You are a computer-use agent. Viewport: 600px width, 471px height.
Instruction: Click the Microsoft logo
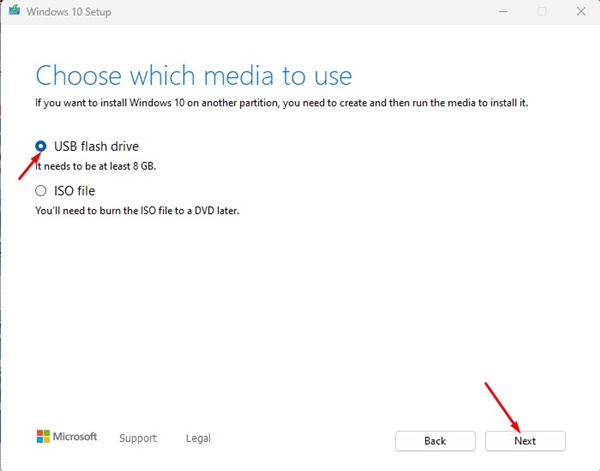tap(67, 437)
